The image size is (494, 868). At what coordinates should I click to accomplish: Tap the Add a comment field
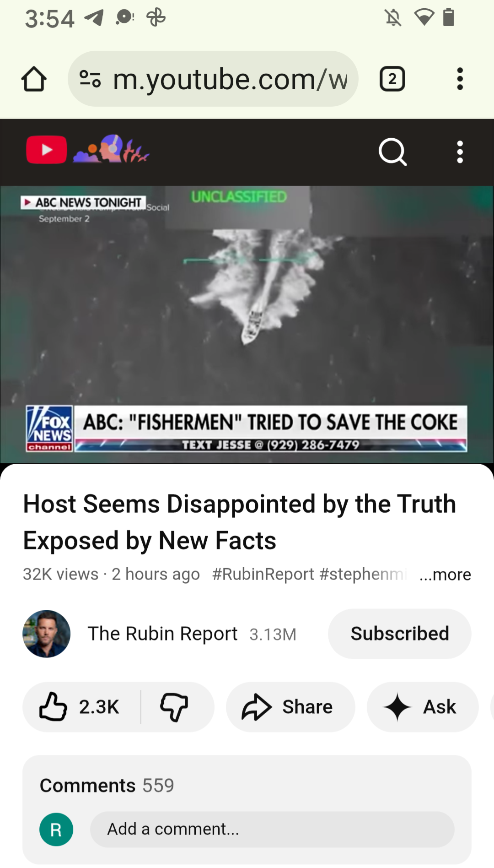point(272,829)
